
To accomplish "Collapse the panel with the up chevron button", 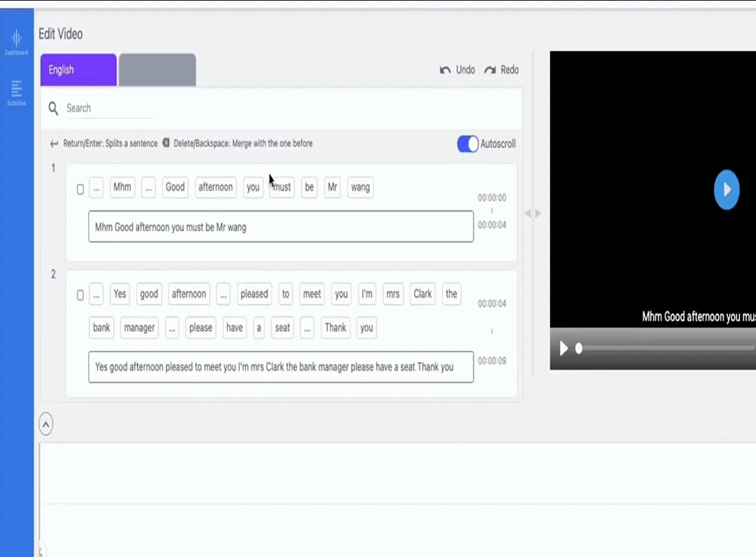I will [x=46, y=424].
